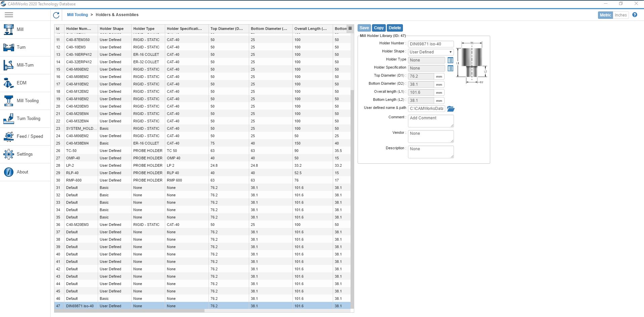644x317 pixels.
Task: Open the table column options menu icon
Action: (350, 29)
